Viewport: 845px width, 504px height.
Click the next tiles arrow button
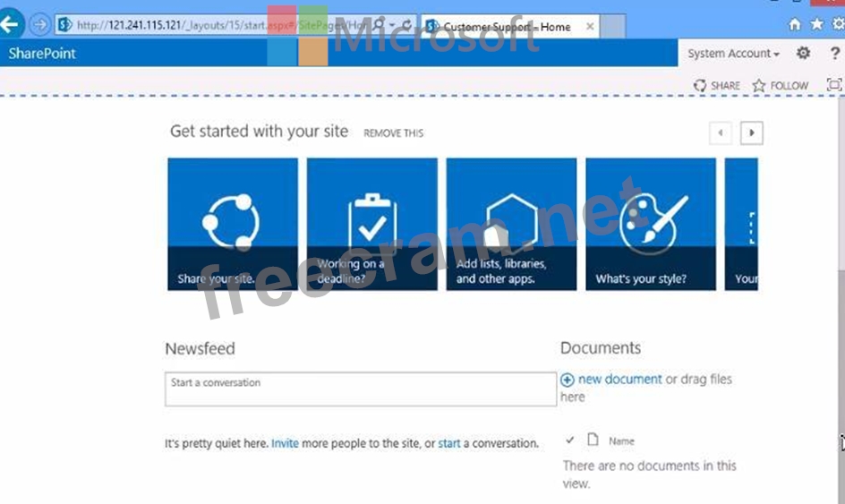752,132
